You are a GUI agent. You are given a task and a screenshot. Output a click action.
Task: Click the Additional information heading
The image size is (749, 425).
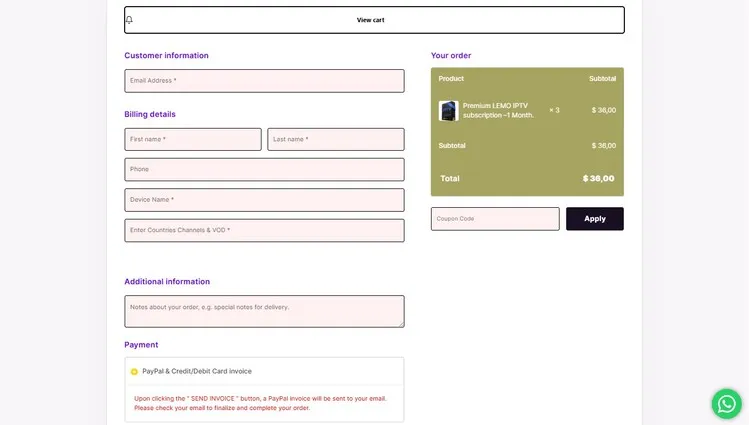[x=167, y=282]
